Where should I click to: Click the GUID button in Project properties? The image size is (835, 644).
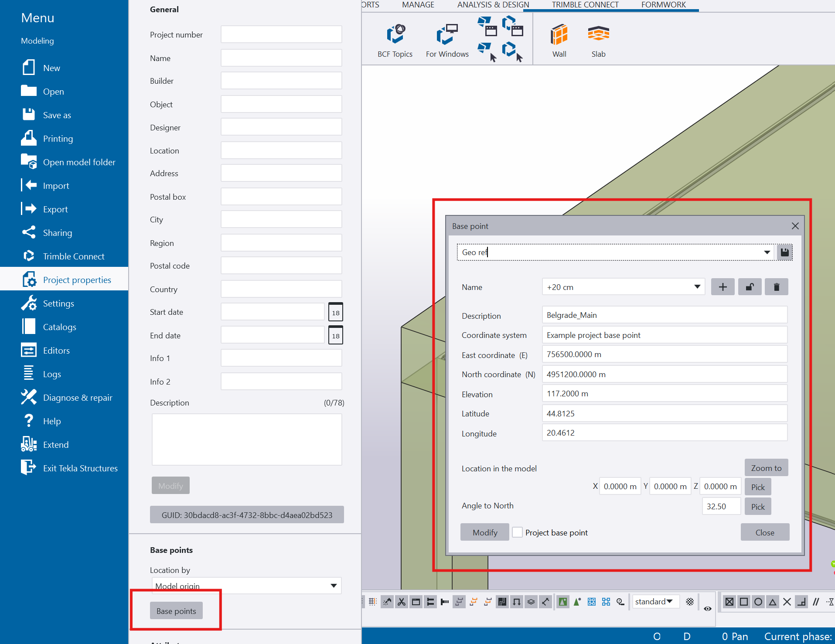(247, 515)
